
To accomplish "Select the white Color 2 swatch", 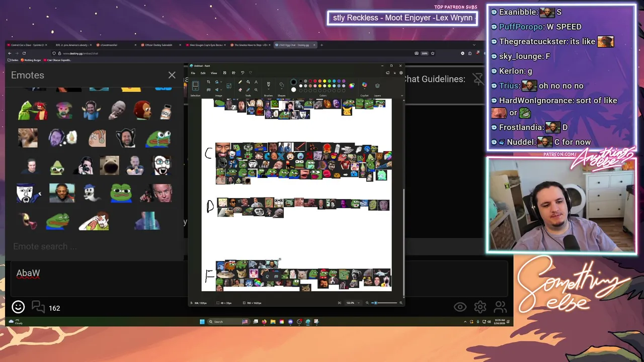I will 293,89.
